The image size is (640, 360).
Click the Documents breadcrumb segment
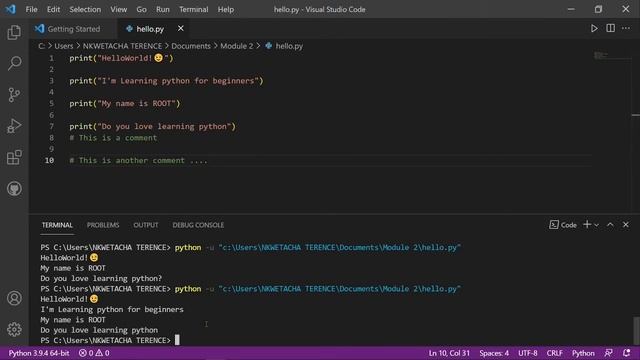point(191,46)
